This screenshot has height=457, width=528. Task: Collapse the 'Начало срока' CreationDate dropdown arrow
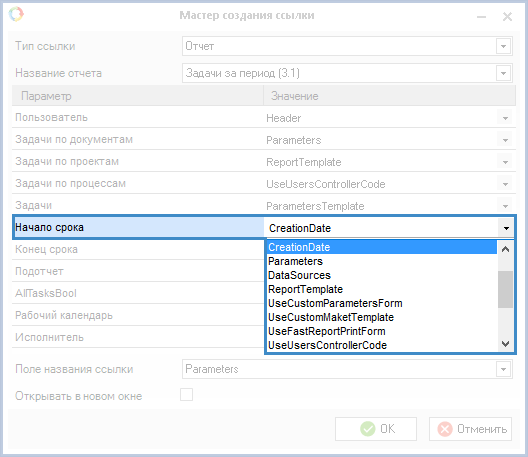(x=506, y=228)
